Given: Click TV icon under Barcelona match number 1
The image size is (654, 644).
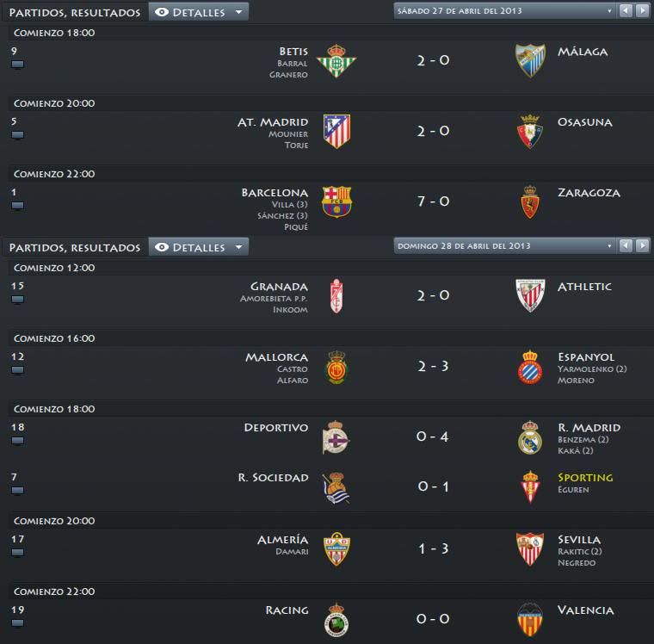Looking at the screenshot, I should [x=17, y=206].
